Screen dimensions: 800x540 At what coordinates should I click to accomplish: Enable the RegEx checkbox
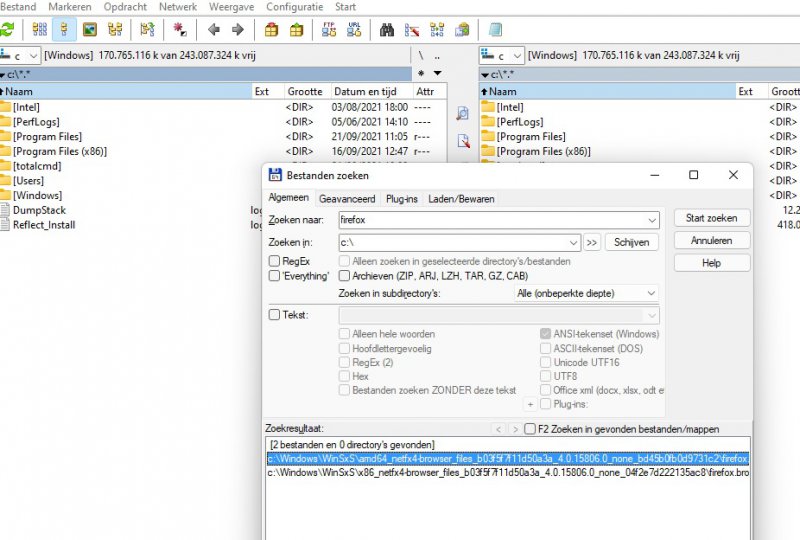pyautogui.click(x=275, y=261)
